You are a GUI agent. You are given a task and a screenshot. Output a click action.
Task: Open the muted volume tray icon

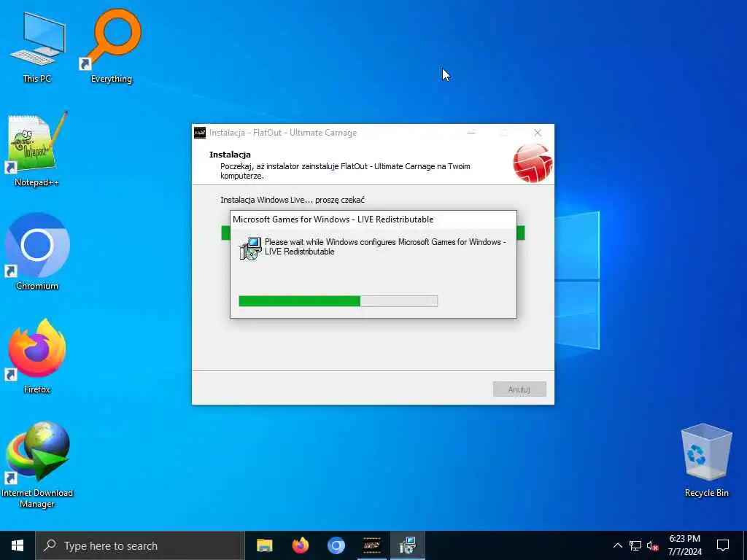pos(652,545)
